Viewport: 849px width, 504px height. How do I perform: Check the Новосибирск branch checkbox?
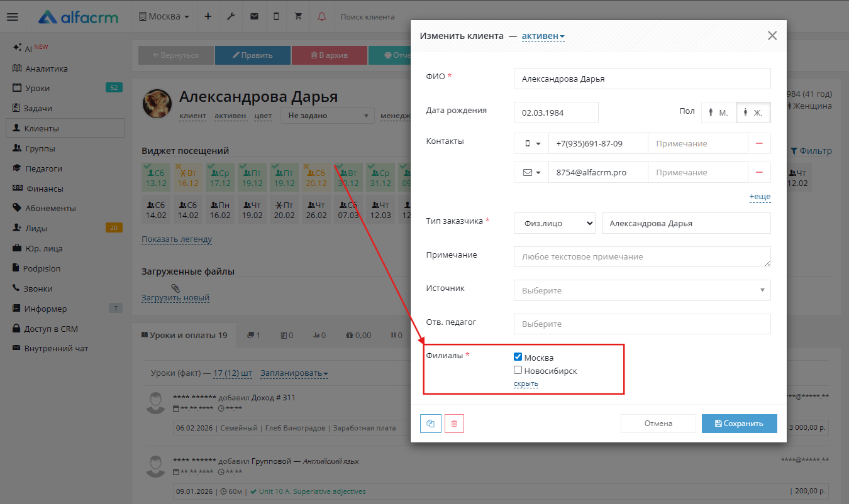pyautogui.click(x=518, y=370)
